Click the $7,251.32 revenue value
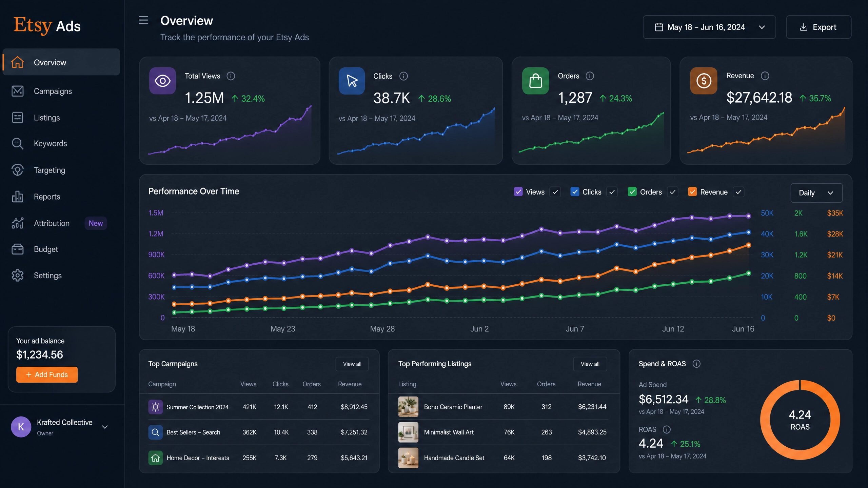Viewport: 868px width, 488px height. click(x=354, y=432)
